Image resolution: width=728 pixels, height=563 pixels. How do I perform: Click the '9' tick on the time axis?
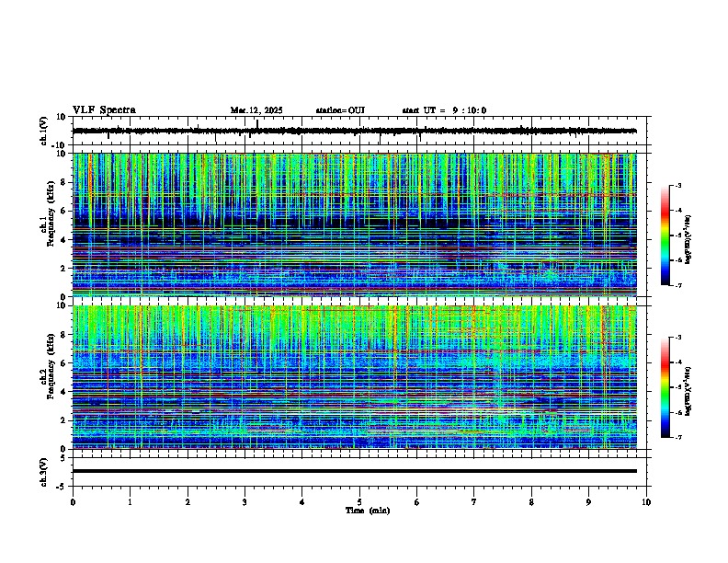588,502
